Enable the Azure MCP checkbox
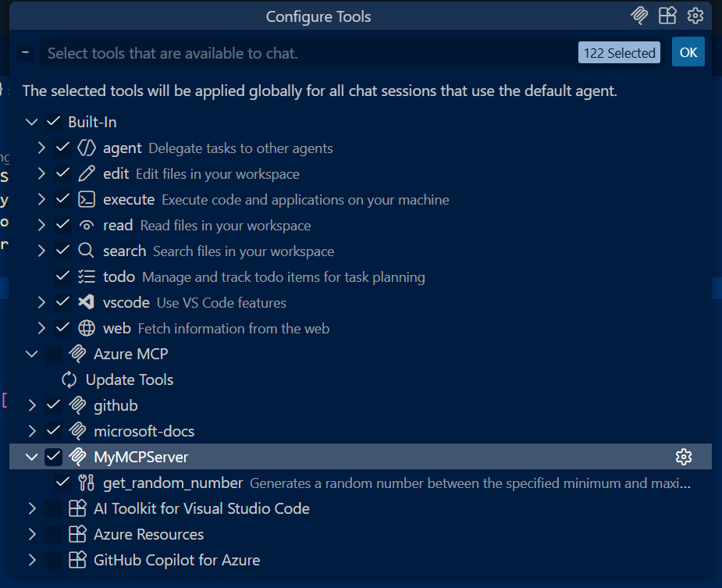722x588 pixels. tap(53, 354)
